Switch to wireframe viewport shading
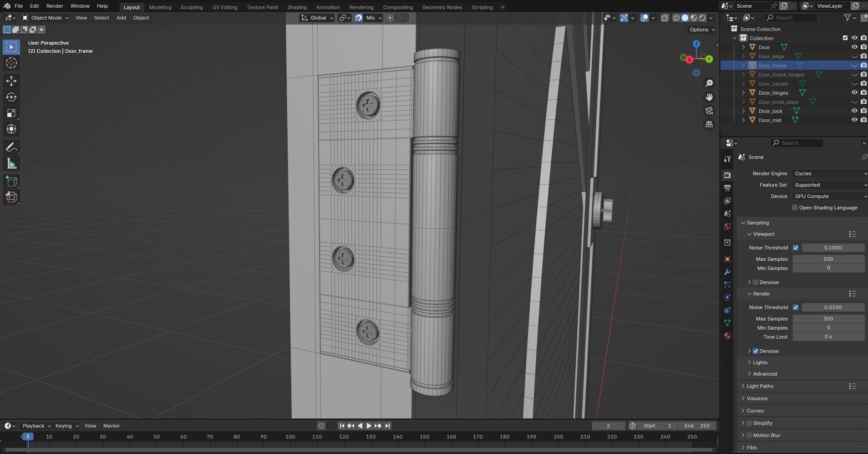This screenshot has height=454, width=868. pyautogui.click(x=676, y=18)
